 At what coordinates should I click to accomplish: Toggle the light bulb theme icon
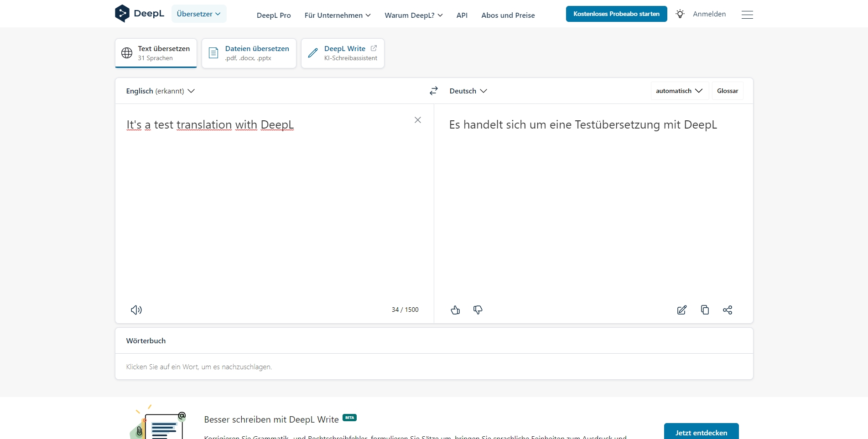coord(680,14)
